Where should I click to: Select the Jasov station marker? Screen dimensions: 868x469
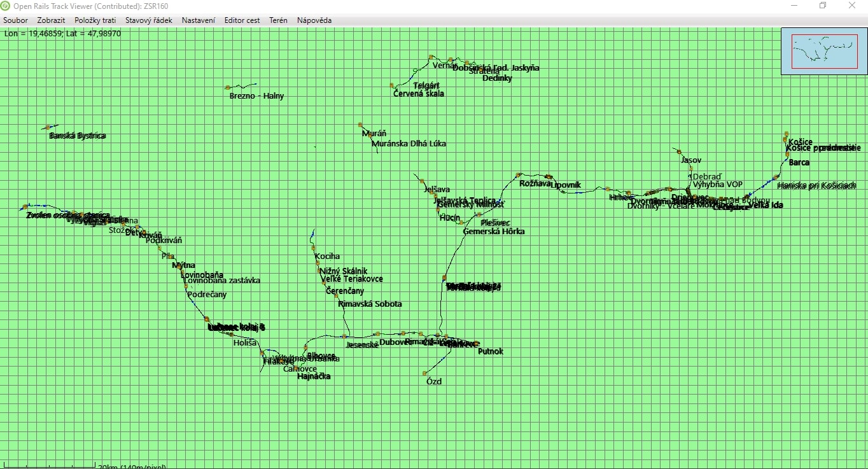tap(679, 151)
